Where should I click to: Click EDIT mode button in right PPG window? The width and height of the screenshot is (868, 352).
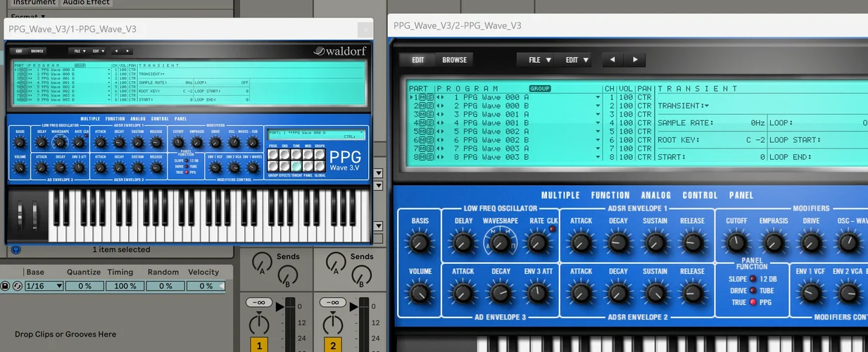point(418,60)
